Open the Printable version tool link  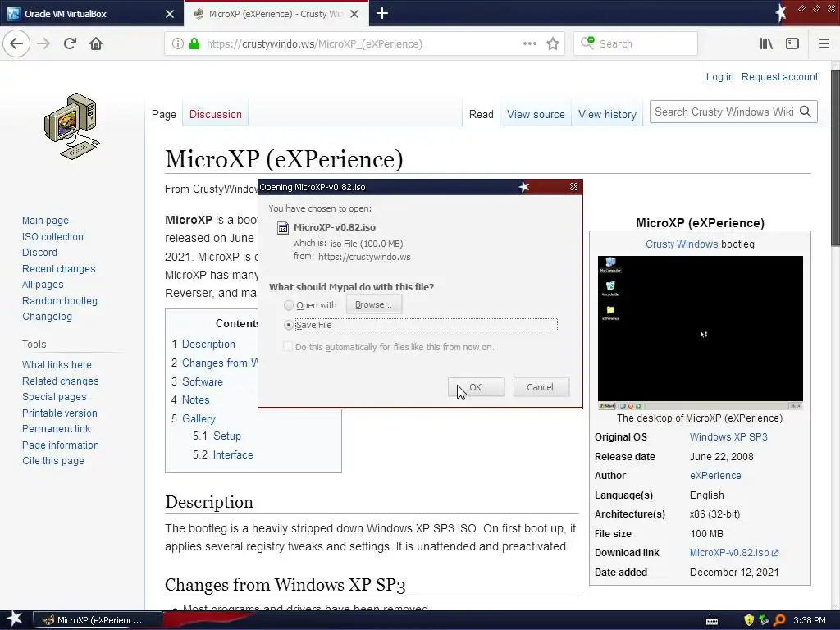point(59,413)
